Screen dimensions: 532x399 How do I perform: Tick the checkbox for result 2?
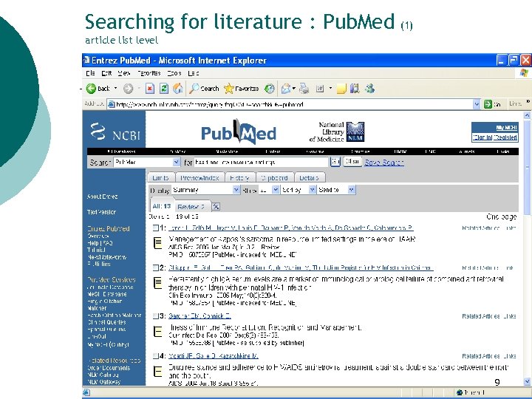pos(156,268)
